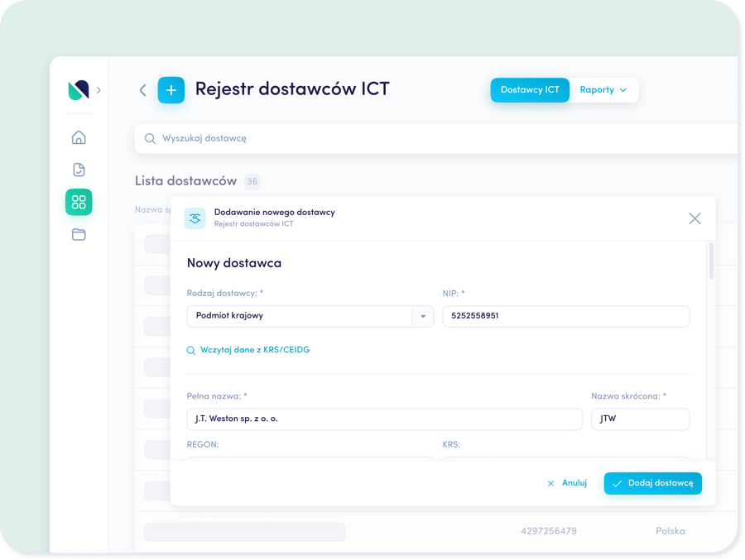Click the Lista dostawców heading

(x=185, y=181)
